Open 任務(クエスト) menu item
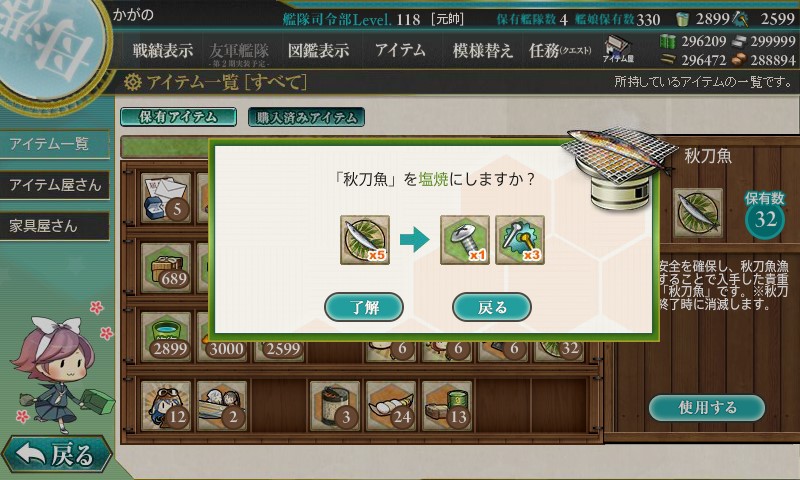The image size is (800, 480). [560, 50]
